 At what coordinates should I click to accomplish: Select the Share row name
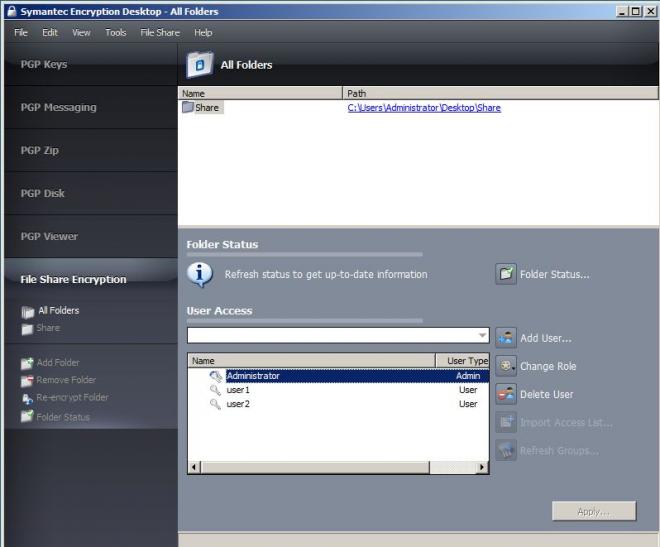pyautogui.click(x=207, y=108)
